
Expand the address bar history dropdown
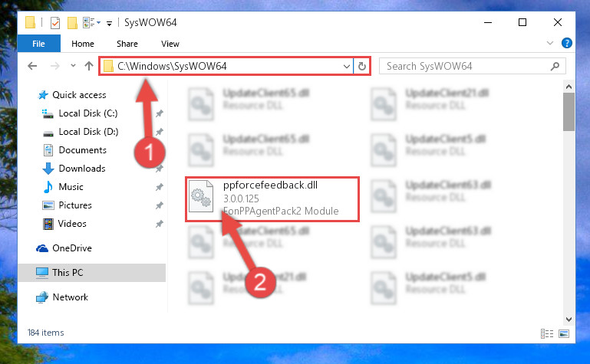point(347,67)
